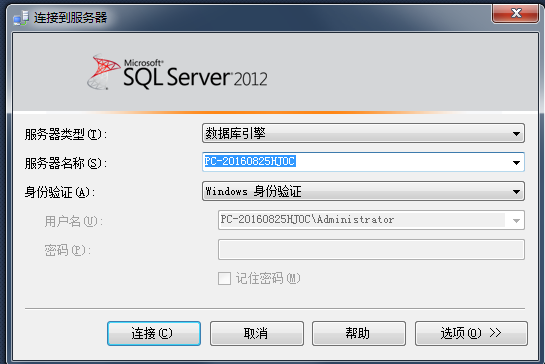Open the 服务器类型 dropdown showing 数据库引擎
Image resolution: width=545 pixels, height=364 pixels.
(x=363, y=133)
